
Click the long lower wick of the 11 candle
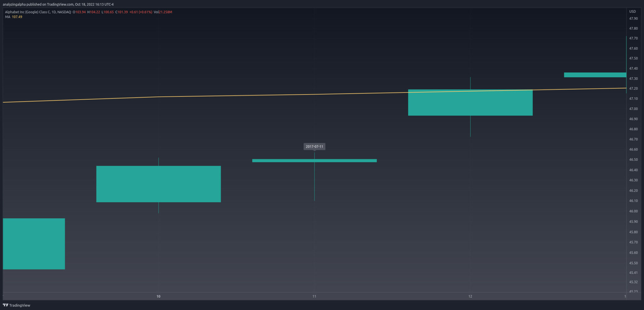pos(314,182)
